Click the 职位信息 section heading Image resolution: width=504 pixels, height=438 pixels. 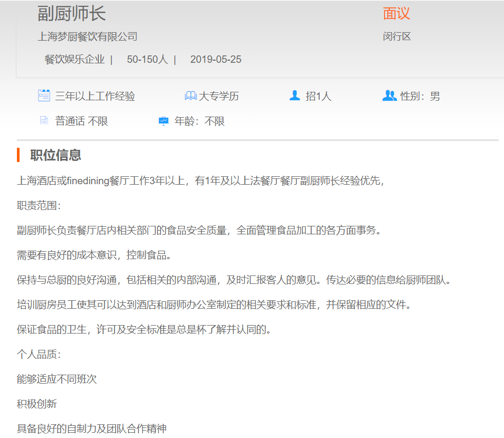[x=55, y=155]
